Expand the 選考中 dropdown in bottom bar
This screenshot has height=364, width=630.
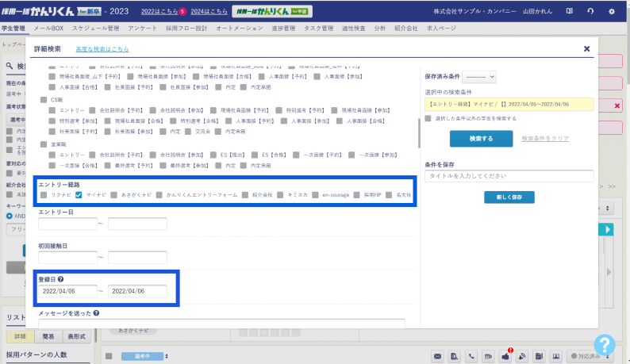(142, 356)
